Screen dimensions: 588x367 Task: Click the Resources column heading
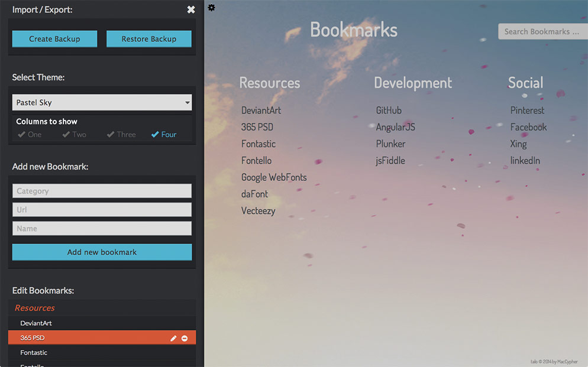[x=270, y=83]
